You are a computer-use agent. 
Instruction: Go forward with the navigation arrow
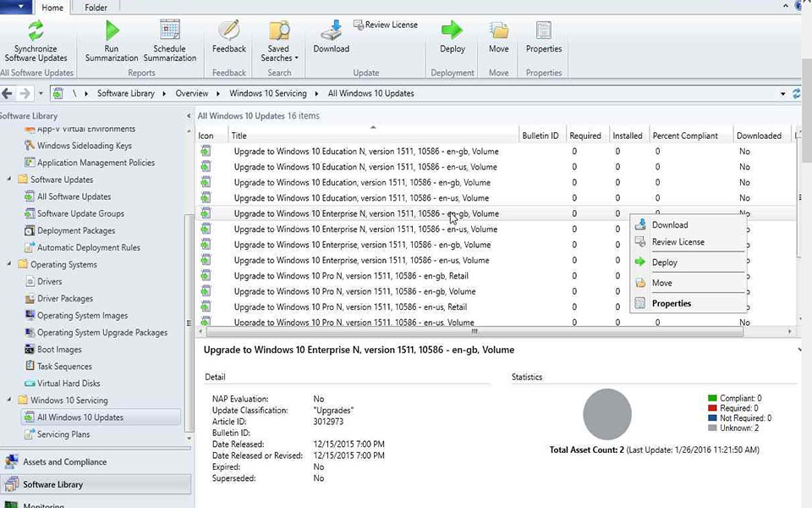pos(25,93)
